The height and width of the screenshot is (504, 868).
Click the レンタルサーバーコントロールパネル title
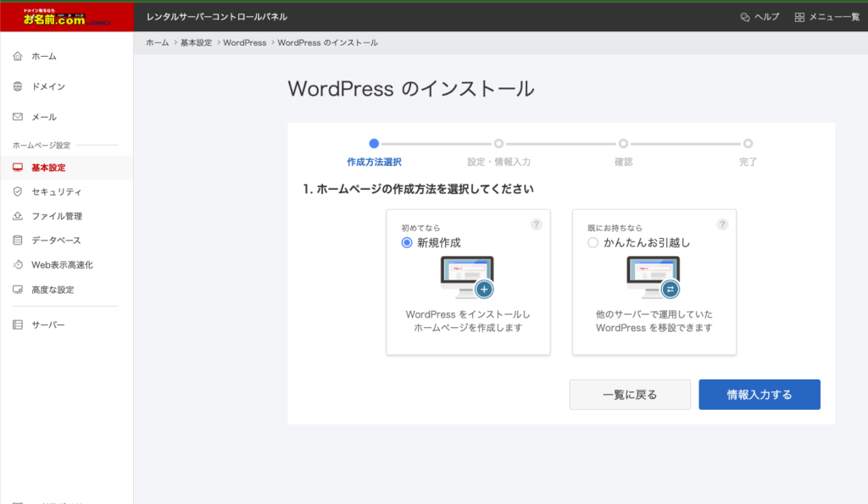(216, 17)
